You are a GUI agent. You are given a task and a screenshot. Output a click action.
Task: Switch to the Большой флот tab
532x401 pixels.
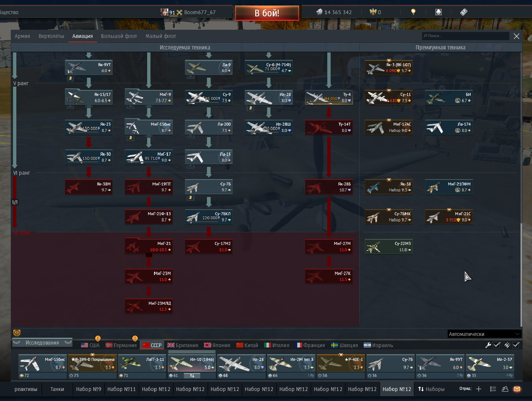pos(119,36)
